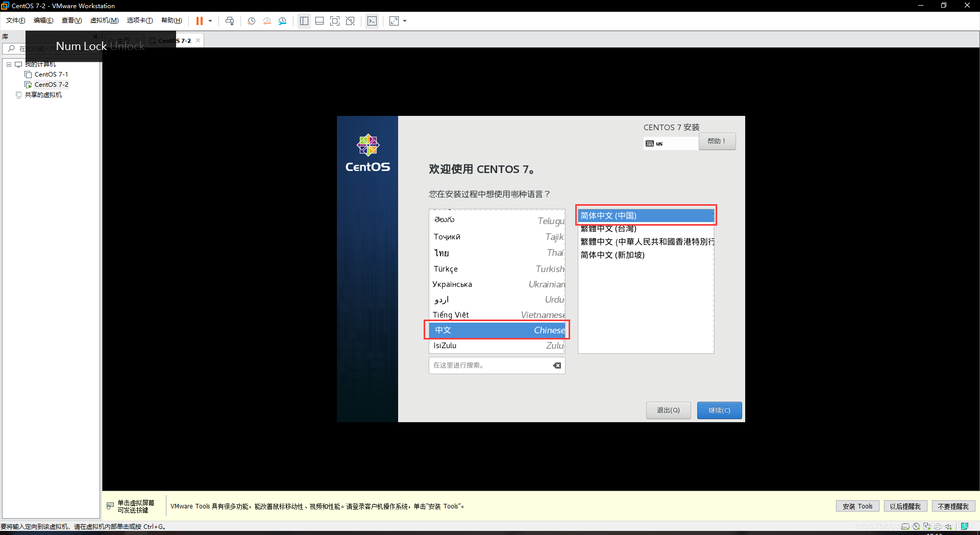
Task: Click the CD/DVD status bar icon
Action: tap(916, 526)
